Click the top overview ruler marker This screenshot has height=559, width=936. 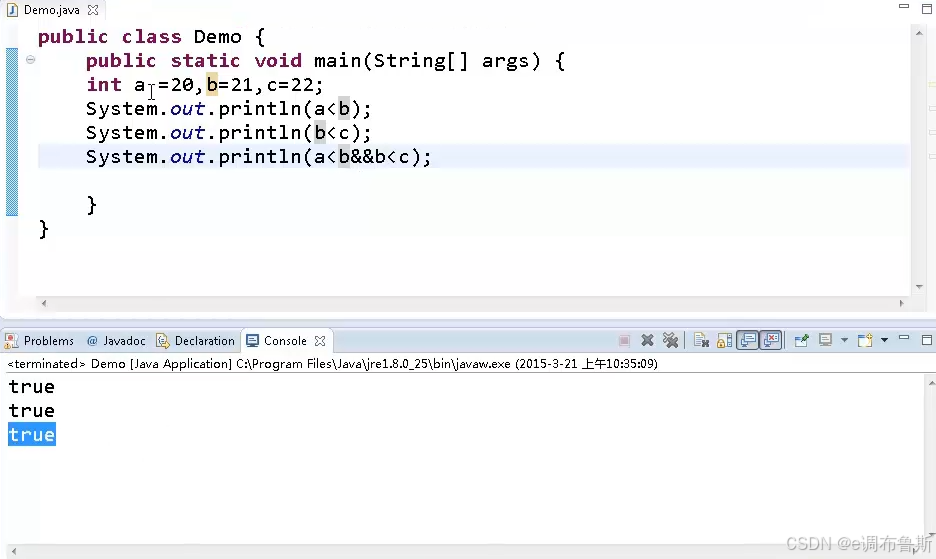(x=932, y=85)
